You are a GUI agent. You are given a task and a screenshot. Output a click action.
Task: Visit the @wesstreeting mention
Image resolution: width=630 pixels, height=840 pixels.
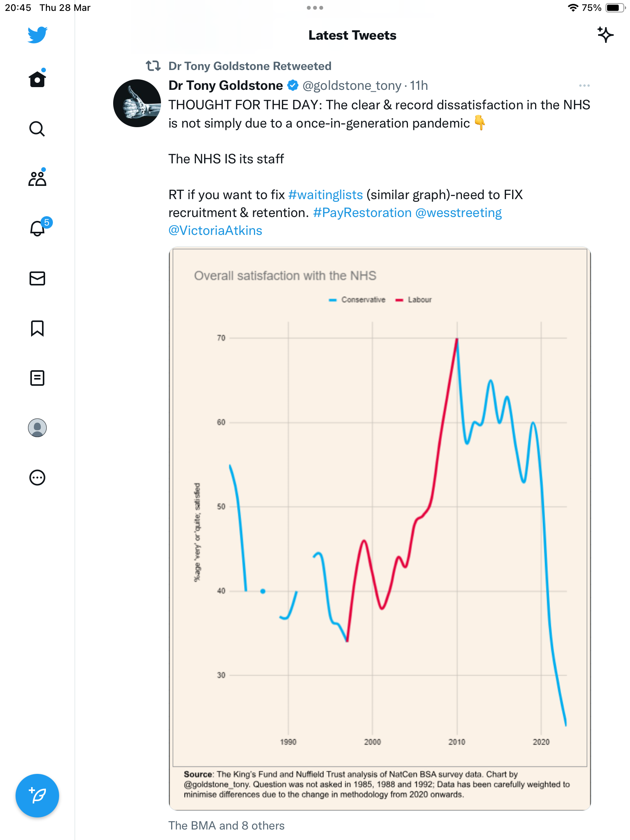458,212
